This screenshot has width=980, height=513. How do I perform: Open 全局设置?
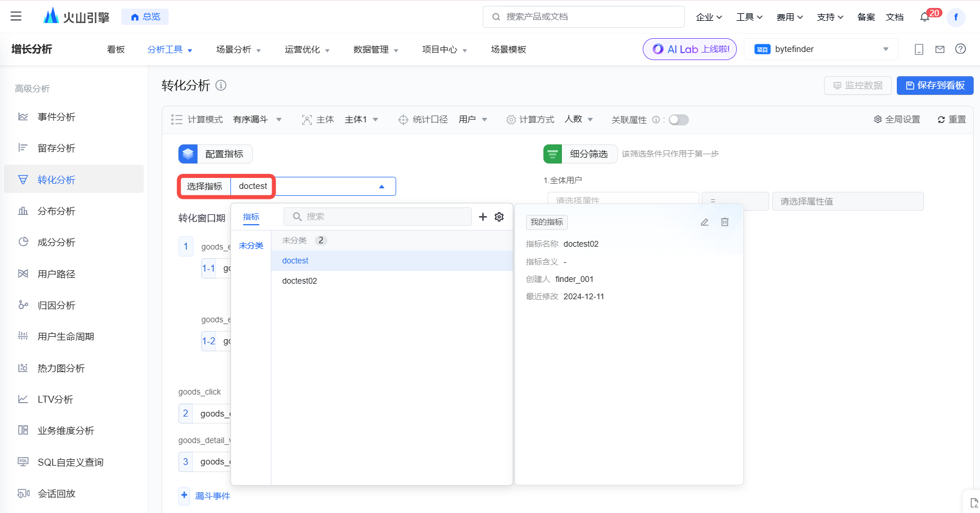coord(897,120)
